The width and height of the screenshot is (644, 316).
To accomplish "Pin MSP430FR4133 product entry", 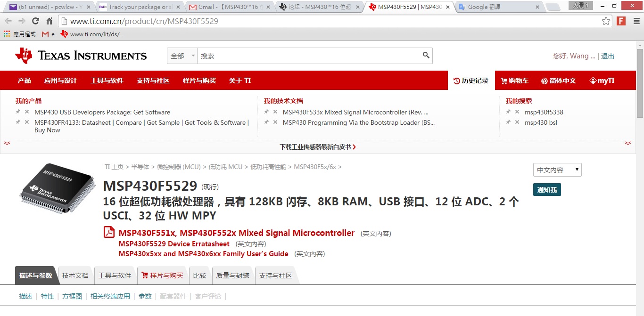I will tap(18, 122).
